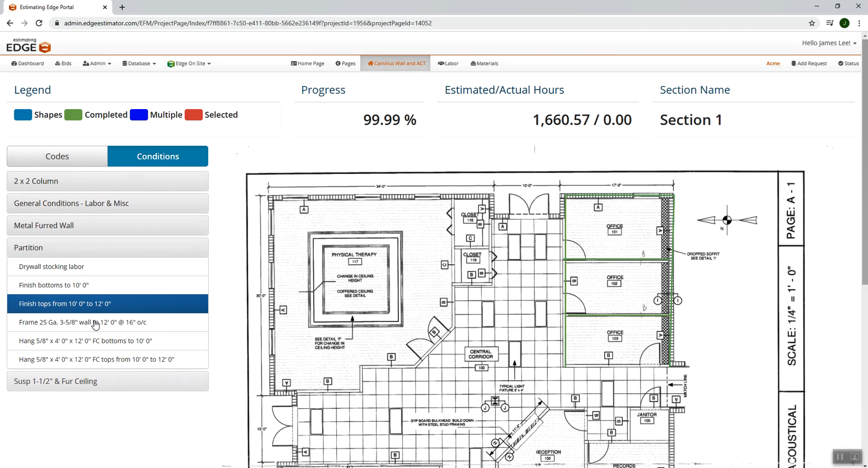The width and height of the screenshot is (868, 468).
Task: Click the Estimating Edge logo
Action: (x=28, y=46)
